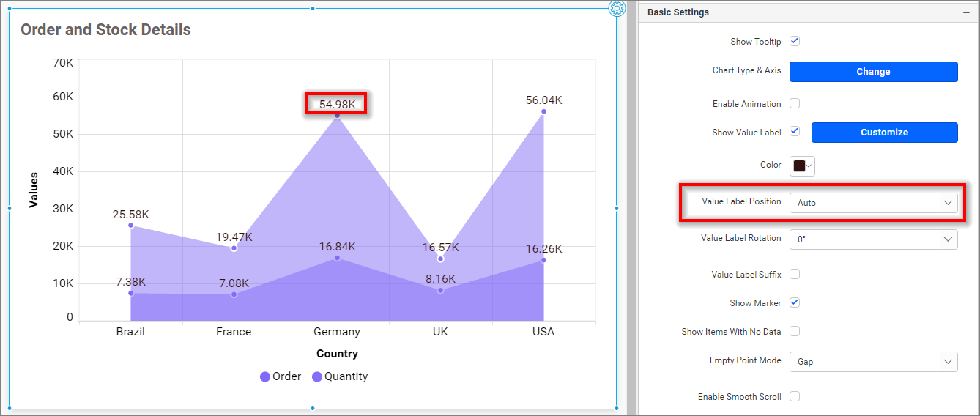Open the Value Label Rotation dropdown
The width and height of the screenshot is (980, 416).
click(873, 239)
